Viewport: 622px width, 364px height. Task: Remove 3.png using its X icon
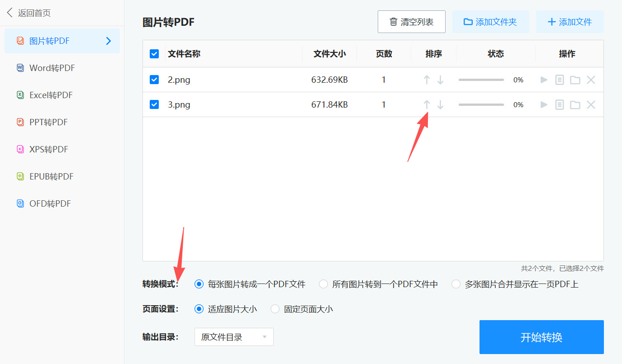(x=591, y=104)
